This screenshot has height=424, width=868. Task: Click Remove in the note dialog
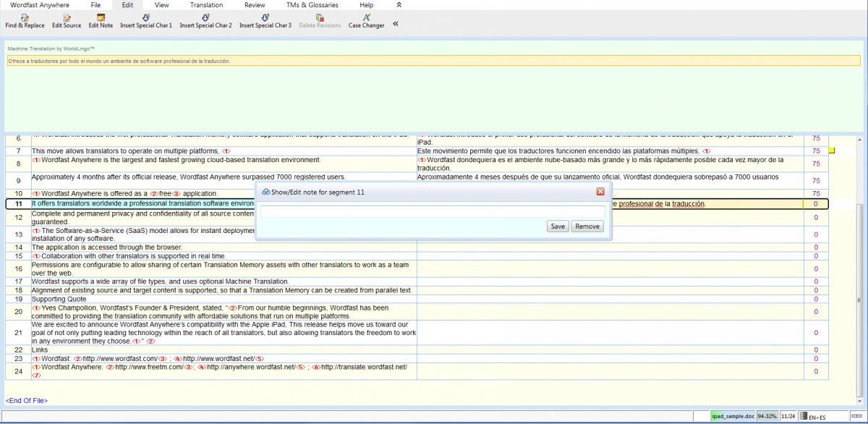(x=587, y=226)
